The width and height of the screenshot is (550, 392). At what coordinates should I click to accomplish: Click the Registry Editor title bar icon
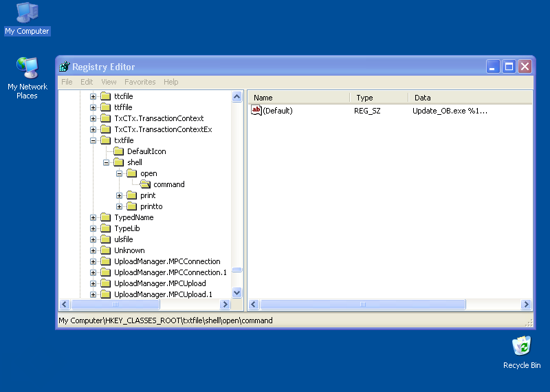(65, 66)
